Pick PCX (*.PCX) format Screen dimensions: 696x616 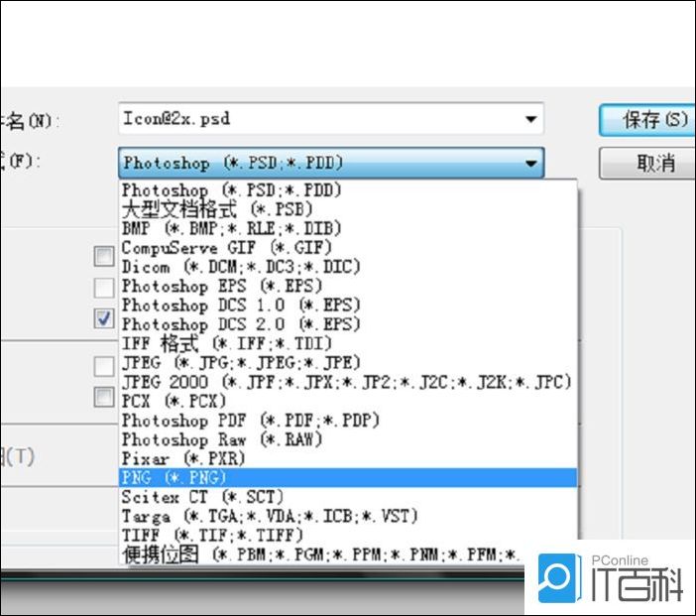pos(348,401)
